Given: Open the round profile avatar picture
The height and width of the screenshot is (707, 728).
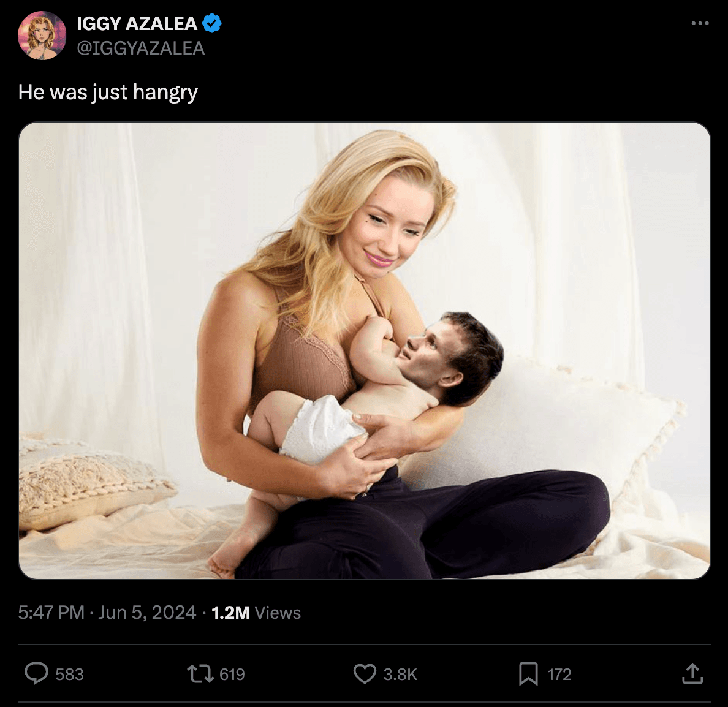Looking at the screenshot, I should click(42, 36).
